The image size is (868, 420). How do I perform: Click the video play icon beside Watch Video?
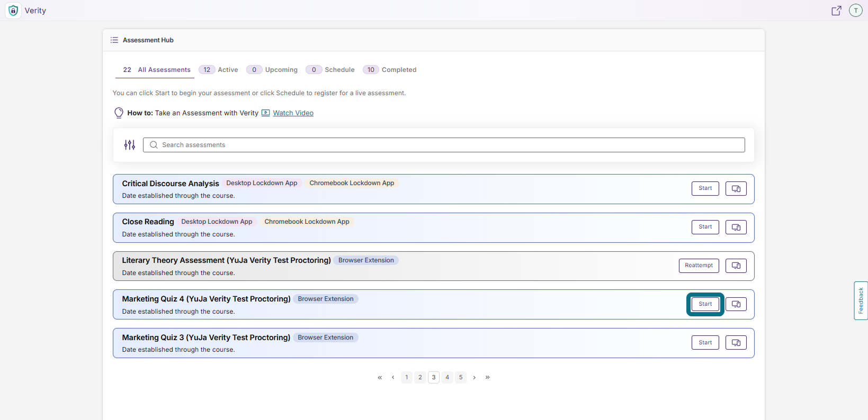coord(266,113)
